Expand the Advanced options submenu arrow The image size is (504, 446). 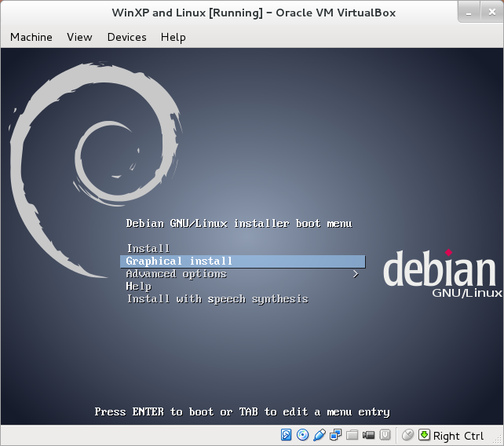coord(356,274)
